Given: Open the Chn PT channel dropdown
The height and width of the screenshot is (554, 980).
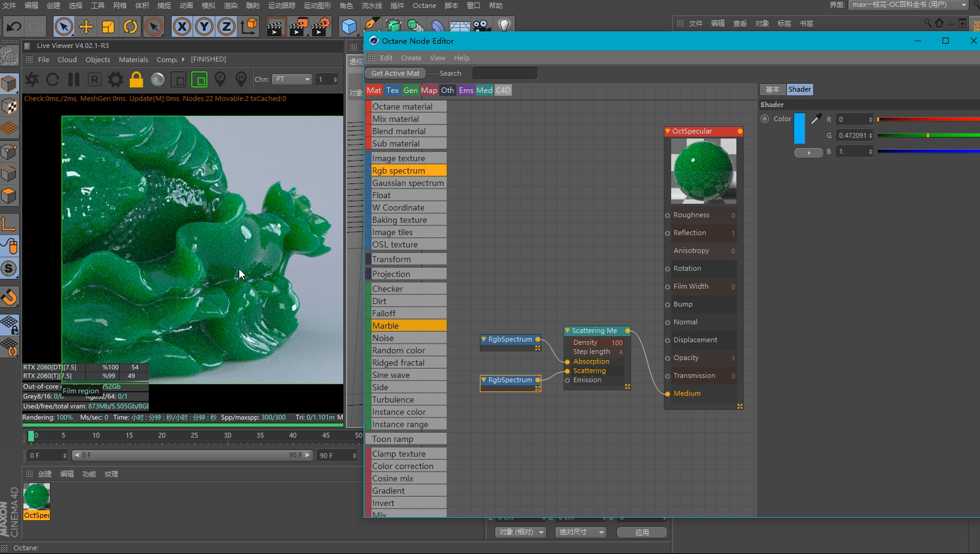Looking at the screenshot, I should (292, 79).
